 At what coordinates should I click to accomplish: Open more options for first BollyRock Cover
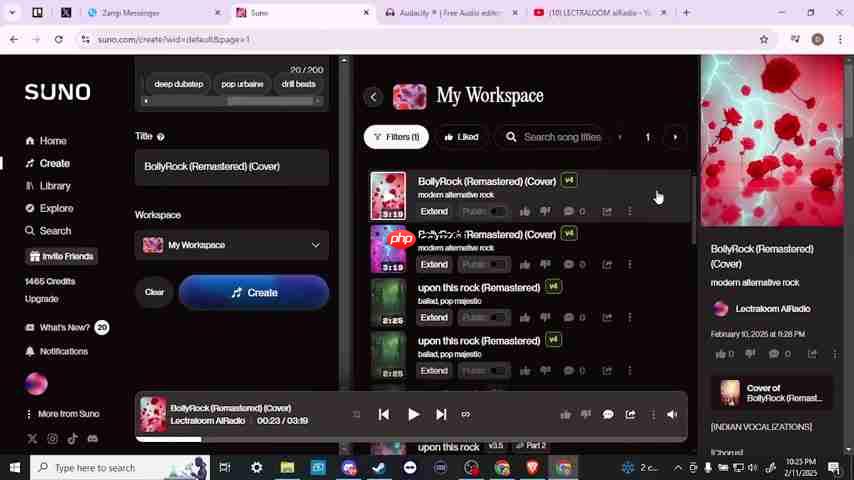click(x=630, y=211)
